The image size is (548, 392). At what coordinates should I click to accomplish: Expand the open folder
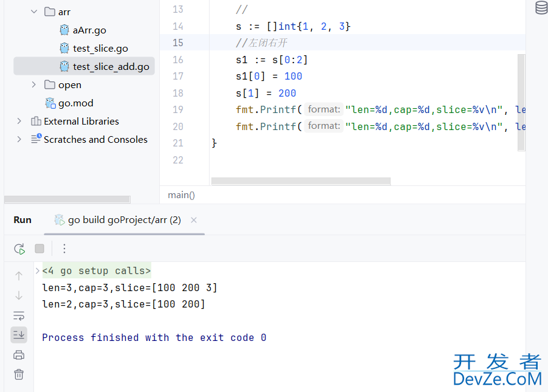(x=33, y=84)
